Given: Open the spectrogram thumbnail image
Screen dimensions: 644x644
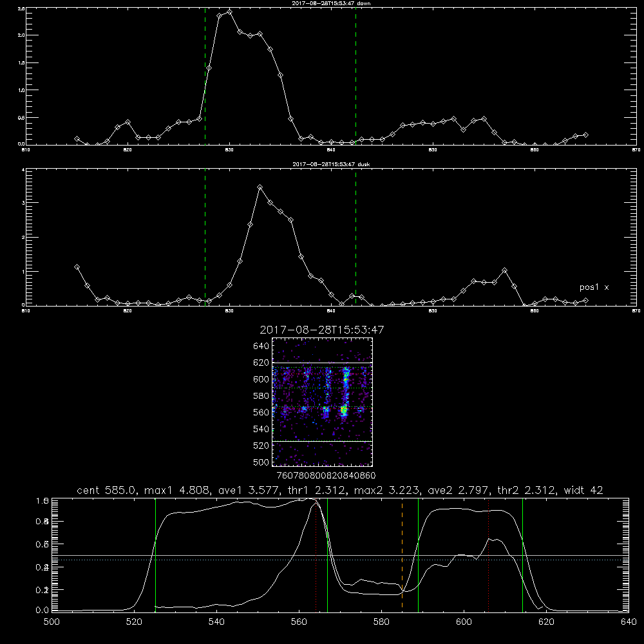Looking at the screenshot, I should pyautogui.click(x=322, y=402).
